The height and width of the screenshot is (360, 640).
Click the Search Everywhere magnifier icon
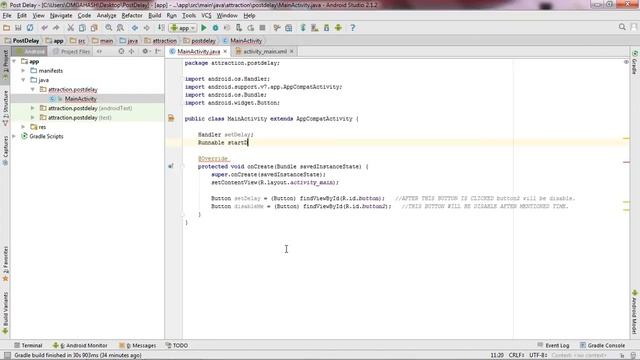622,27
